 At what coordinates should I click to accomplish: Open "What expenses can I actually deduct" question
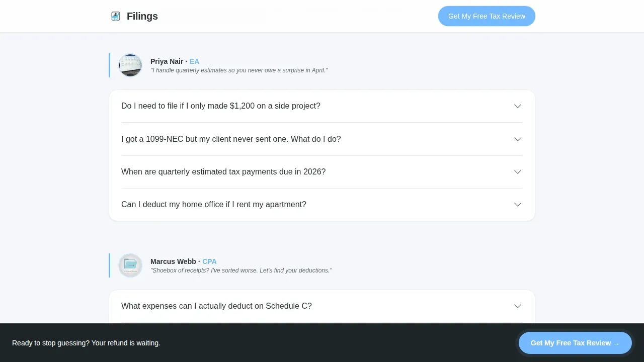tap(216, 306)
